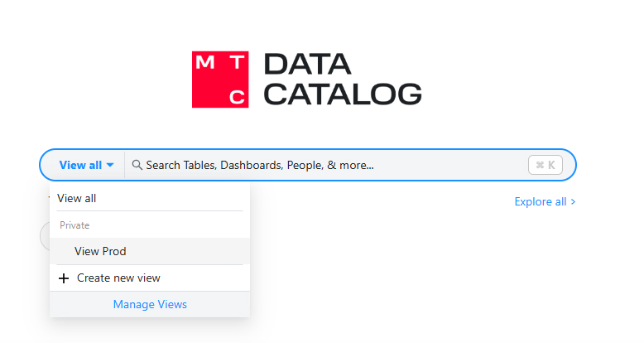Select the View all menu option
644x343 pixels.
pos(77,198)
